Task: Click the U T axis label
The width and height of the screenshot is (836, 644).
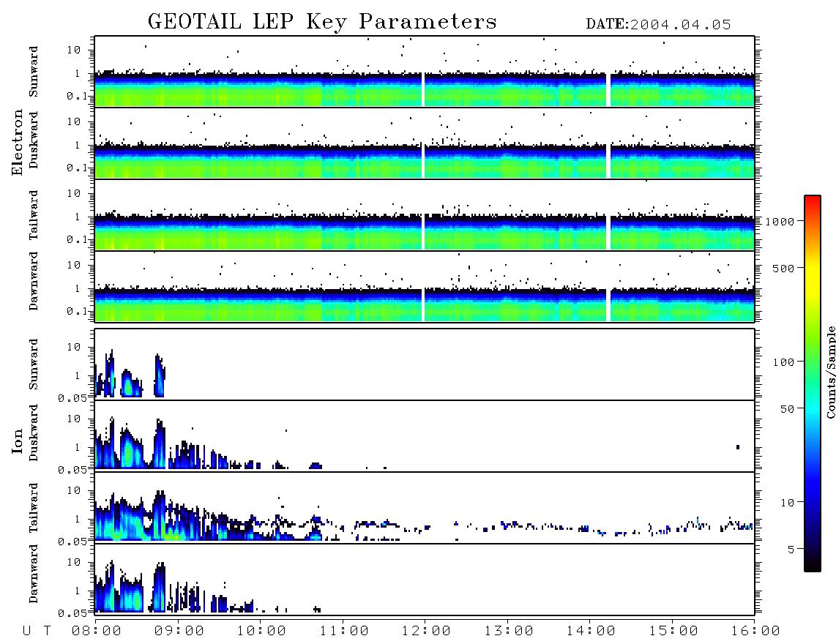Action: 37,632
